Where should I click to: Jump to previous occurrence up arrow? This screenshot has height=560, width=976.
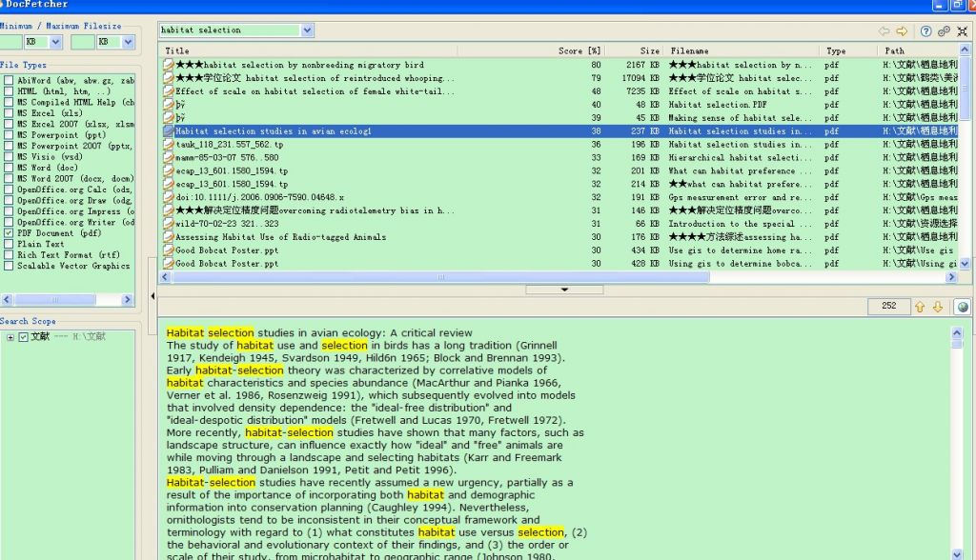(920, 307)
